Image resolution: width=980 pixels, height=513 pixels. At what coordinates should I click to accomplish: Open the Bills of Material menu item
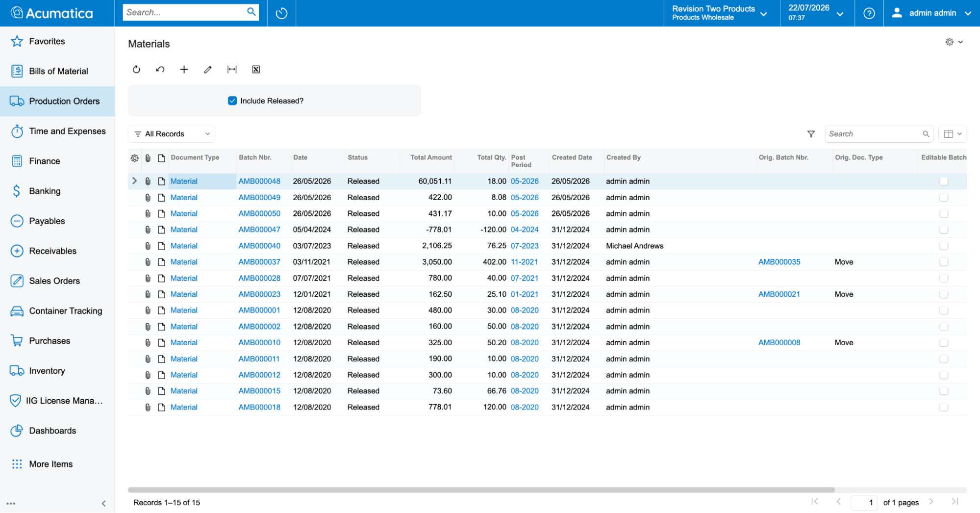(x=57, y=71)
